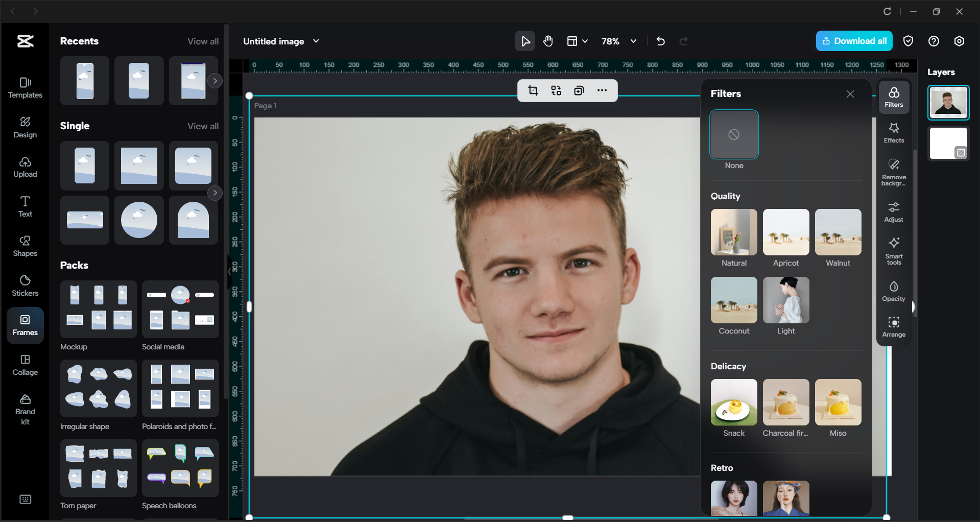Open the Arrange tool

click(x=893, y=326)
